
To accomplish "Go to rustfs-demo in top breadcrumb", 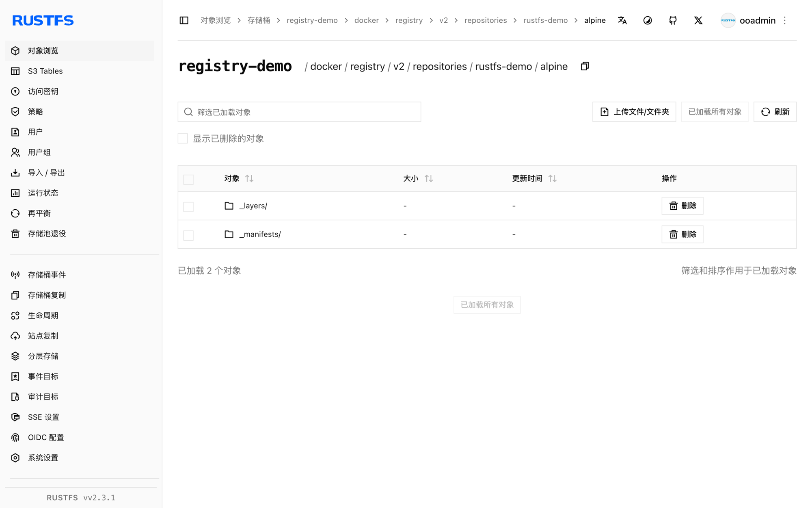I will (x=546, y=20).
